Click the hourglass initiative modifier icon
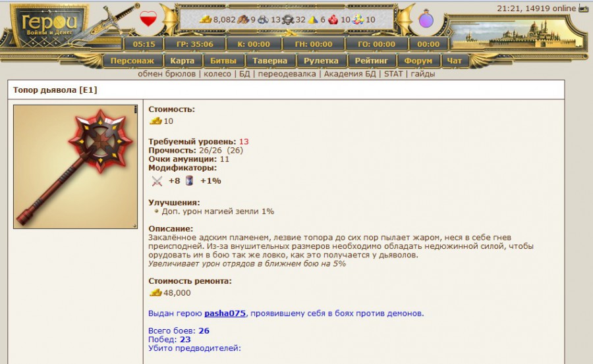 point(189,181)
